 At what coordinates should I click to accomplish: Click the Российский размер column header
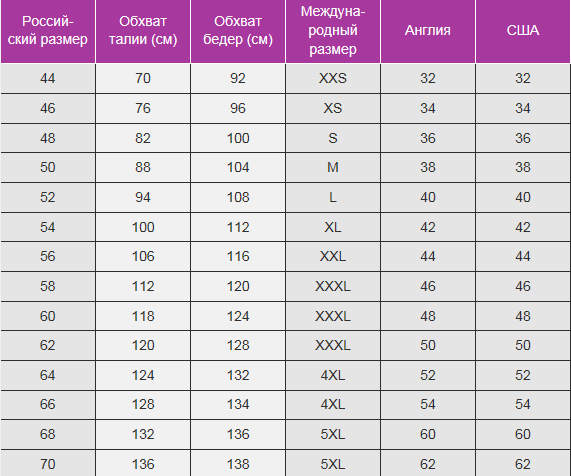click(48, 31)
